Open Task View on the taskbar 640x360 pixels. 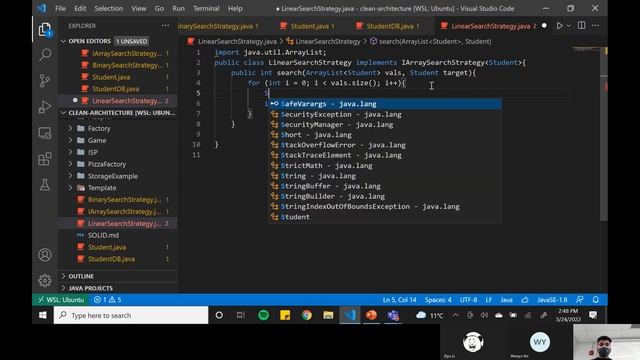241,315
